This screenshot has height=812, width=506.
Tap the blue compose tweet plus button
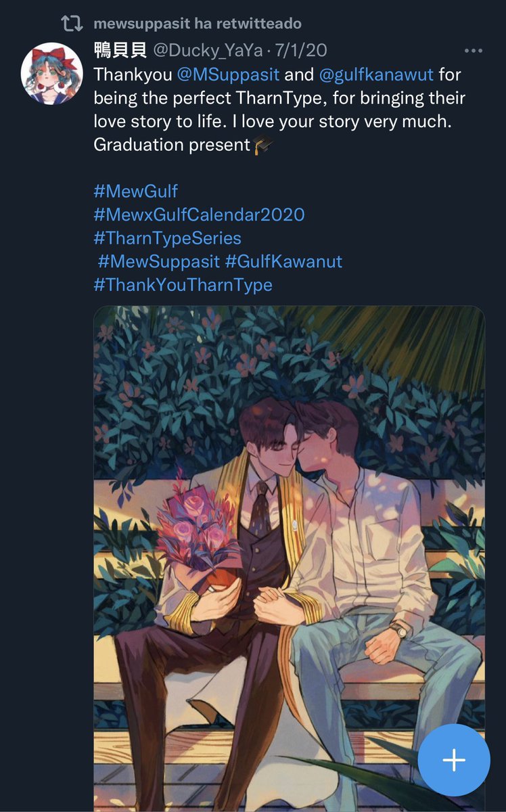click(x=454, y=760)
